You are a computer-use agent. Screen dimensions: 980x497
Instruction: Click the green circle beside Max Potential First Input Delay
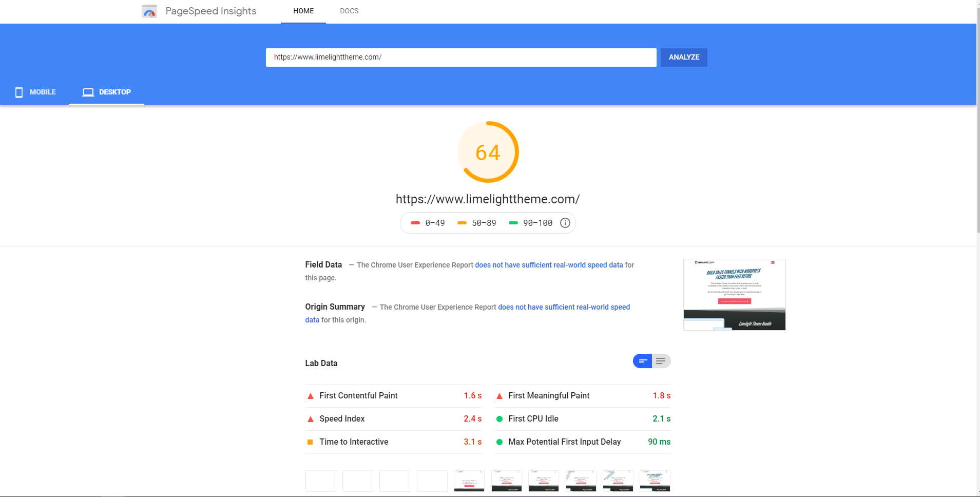(499, 442)
